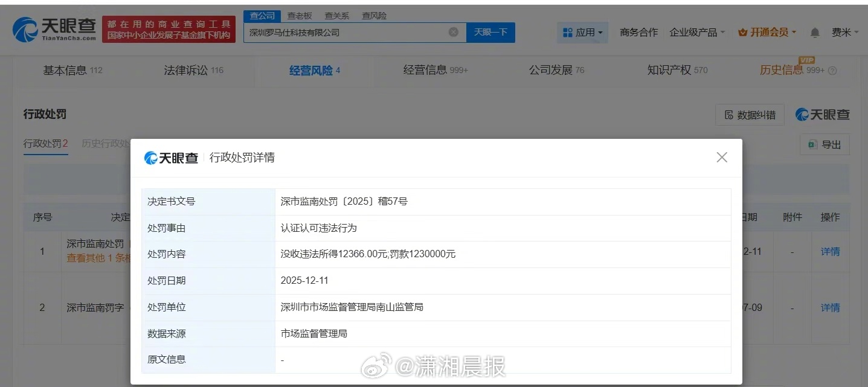
Task: Open the 历史信息 VIP tab
Action: point(792,71)
